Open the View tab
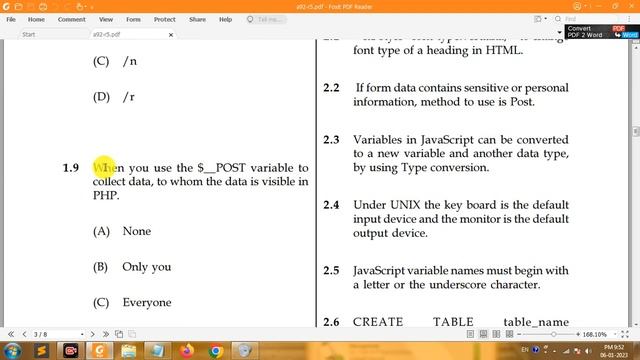Viewport: 640px width, 360px height. pos(106,19)
